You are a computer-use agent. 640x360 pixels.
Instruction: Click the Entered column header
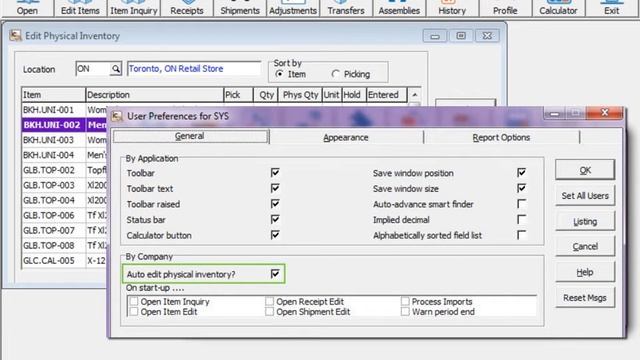pyautogui.click(x=387, y=95)
